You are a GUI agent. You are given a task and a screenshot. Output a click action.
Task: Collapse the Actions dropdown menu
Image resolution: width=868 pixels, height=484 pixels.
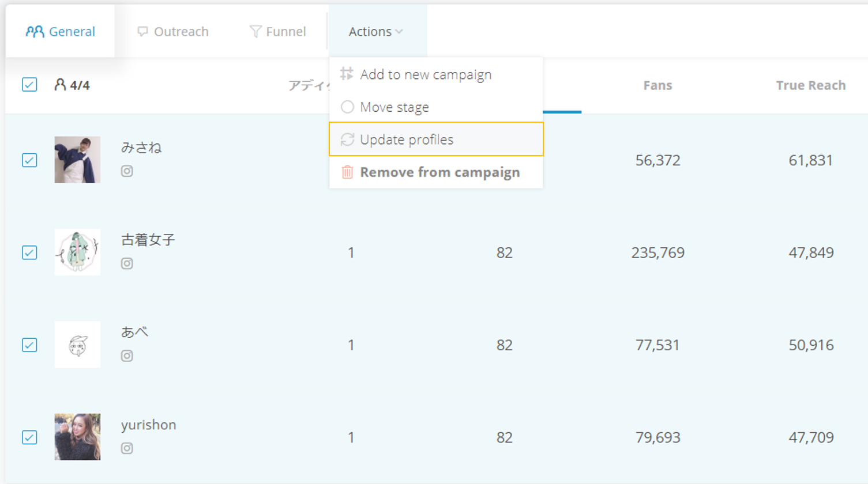[x=375, y=32]
